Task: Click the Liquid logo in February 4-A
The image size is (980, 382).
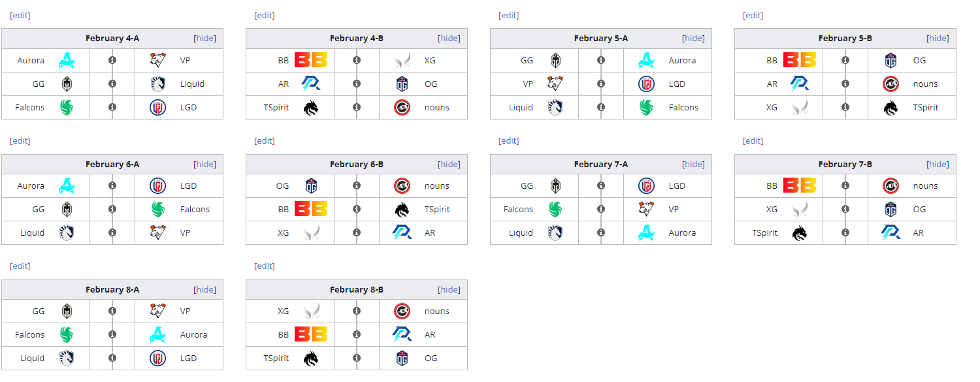Action: pos(157,84)
